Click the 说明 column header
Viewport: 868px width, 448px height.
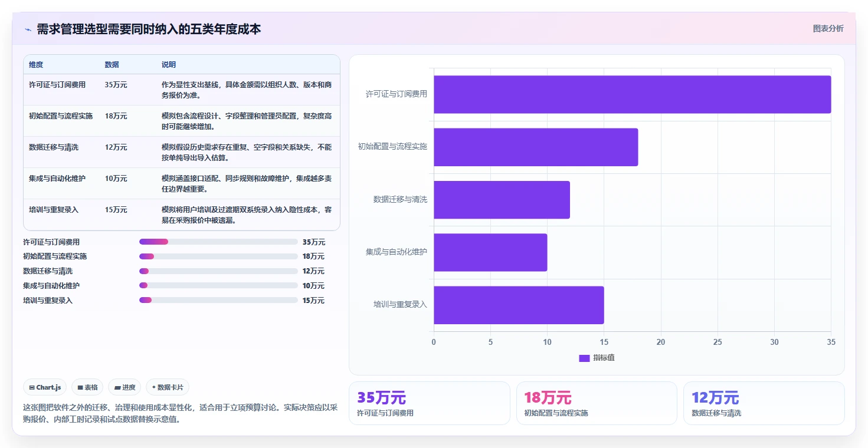[169, 65]
